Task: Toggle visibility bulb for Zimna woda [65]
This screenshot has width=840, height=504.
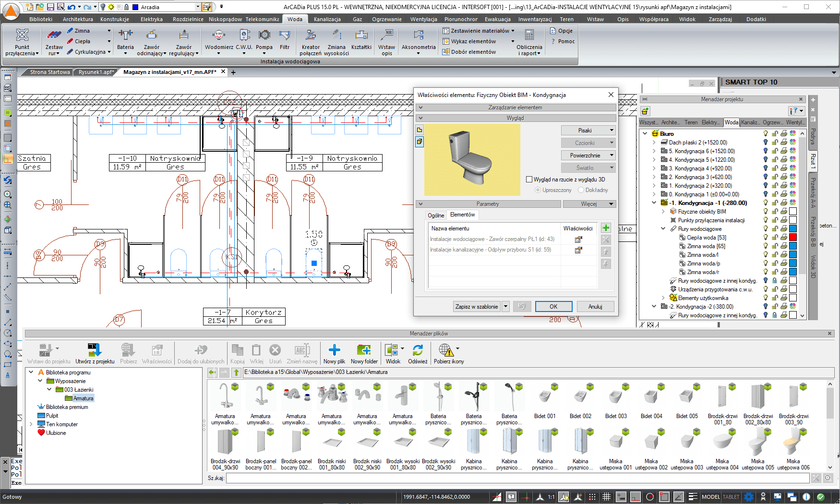Action: point(766,246)
